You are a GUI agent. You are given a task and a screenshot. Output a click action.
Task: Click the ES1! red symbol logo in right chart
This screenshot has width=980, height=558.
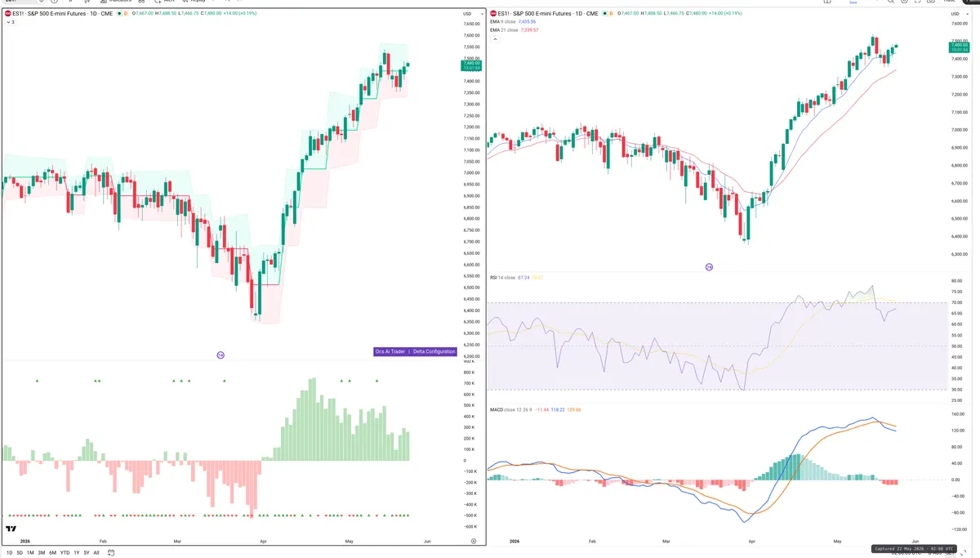click(x=493, y=14)
